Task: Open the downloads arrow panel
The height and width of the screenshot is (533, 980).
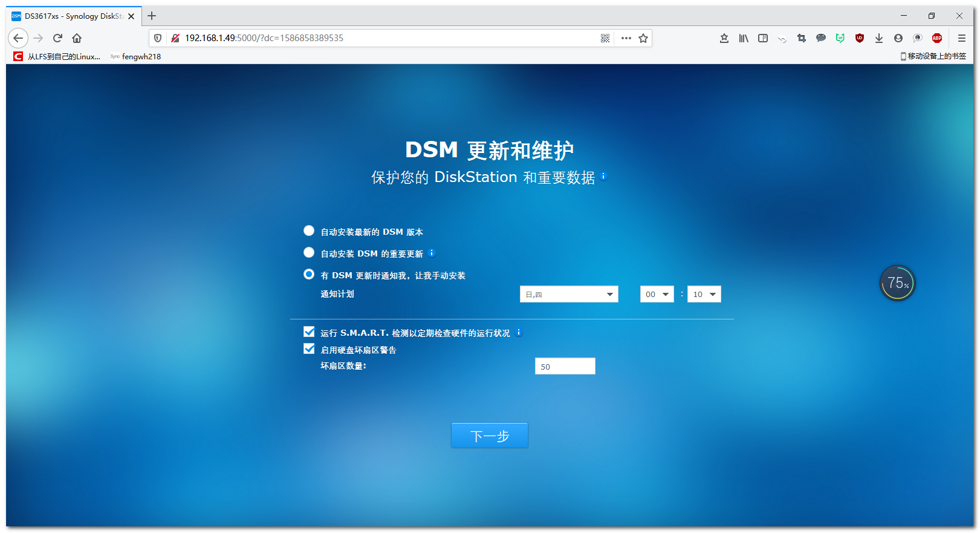Action: pyautogui.click(x=879, y=38)
